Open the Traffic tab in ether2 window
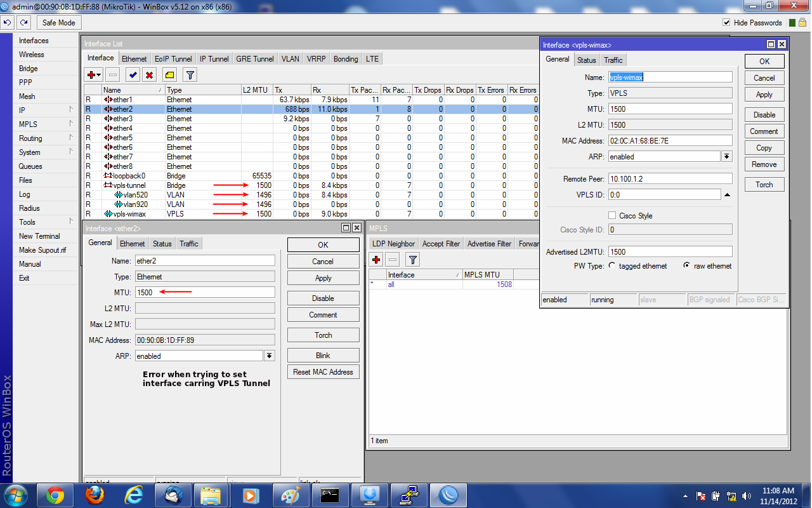This screenshot has height=508, width=812. pyautogui.click(x=189, y=244)
